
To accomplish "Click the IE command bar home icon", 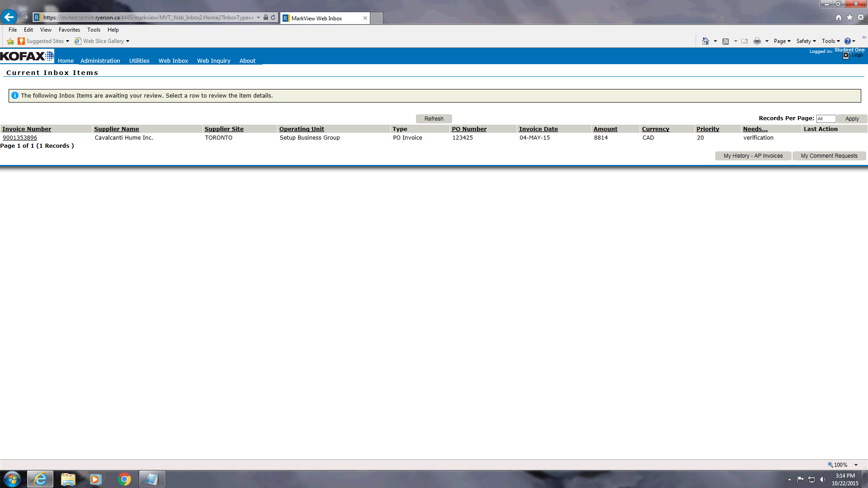I will pyautogui.click(x=705, y=41).
